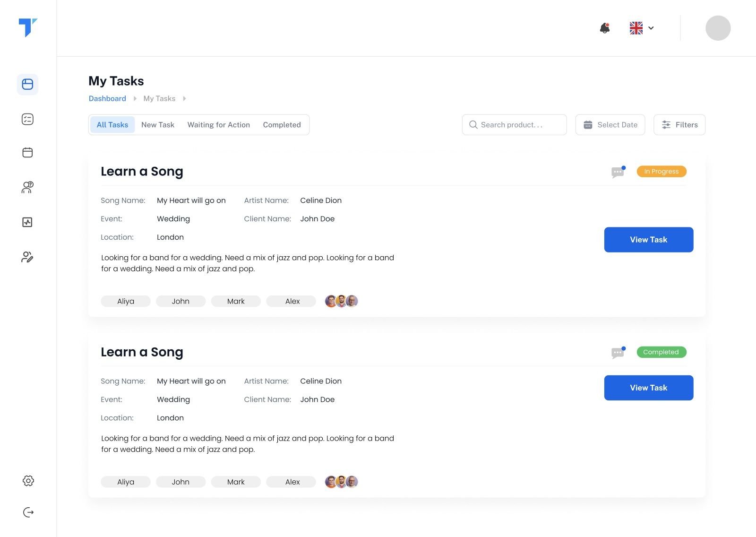
Task: Switch to the Completed tab
Action: coord(282,125)
